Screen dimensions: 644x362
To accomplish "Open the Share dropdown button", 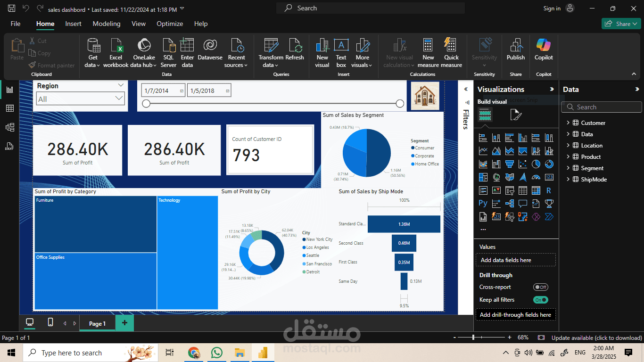I will pos(621,24).
